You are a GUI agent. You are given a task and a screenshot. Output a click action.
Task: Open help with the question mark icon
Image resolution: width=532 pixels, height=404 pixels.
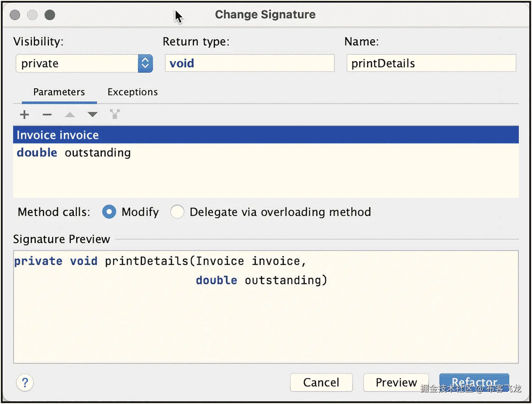click(25, 383)
